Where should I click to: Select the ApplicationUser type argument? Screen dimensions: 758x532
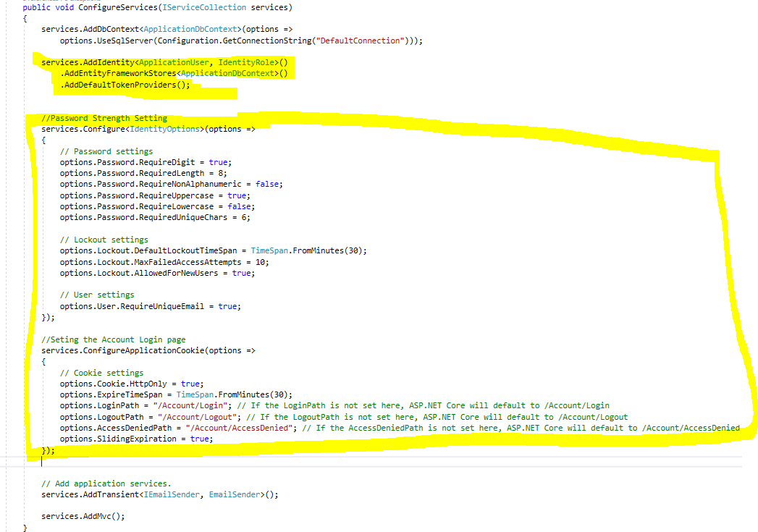[174, 62]
